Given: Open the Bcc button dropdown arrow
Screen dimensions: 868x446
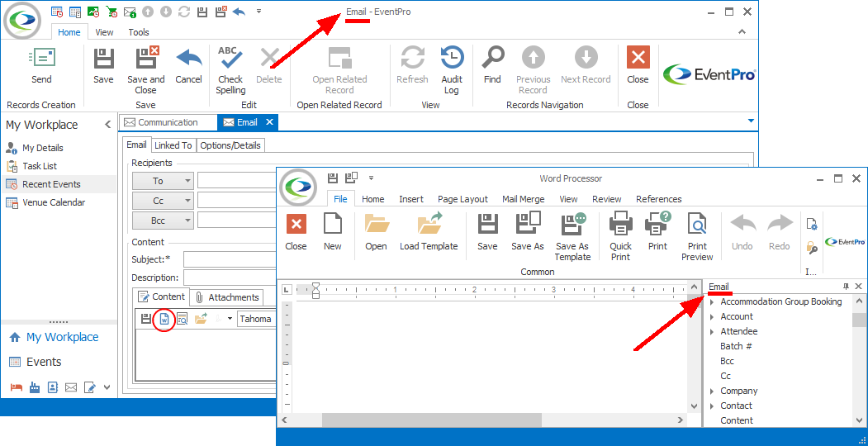Looking at the screenshot, I should pyautogui.click(x=187, y=221).
